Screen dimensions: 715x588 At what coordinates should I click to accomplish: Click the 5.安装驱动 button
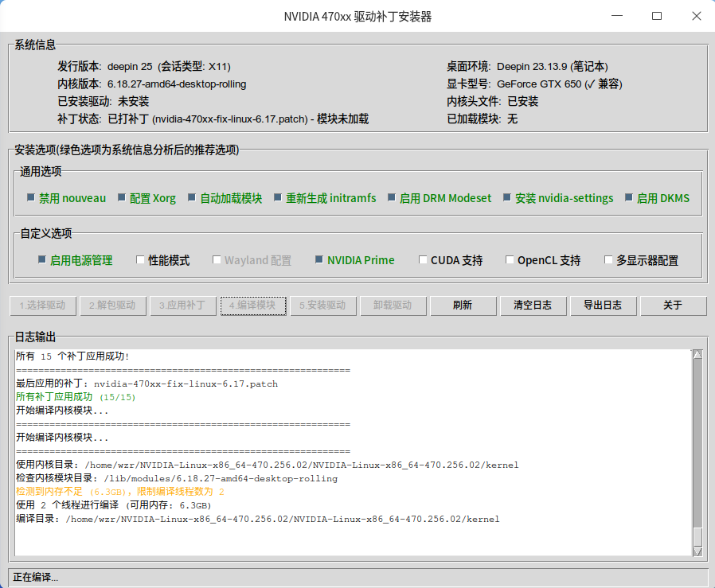[x=323, y=306]
